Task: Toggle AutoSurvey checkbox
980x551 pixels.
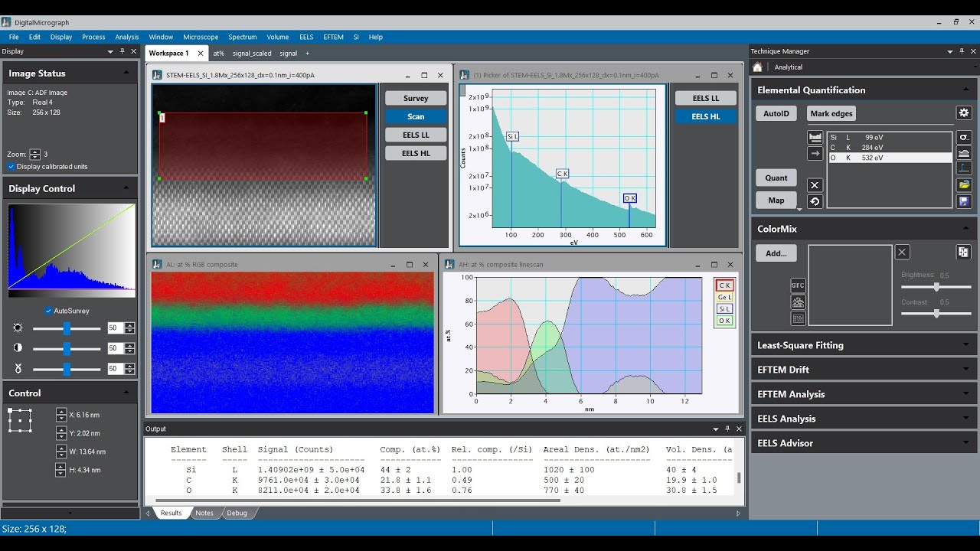Action: click(x=48, y=311)
